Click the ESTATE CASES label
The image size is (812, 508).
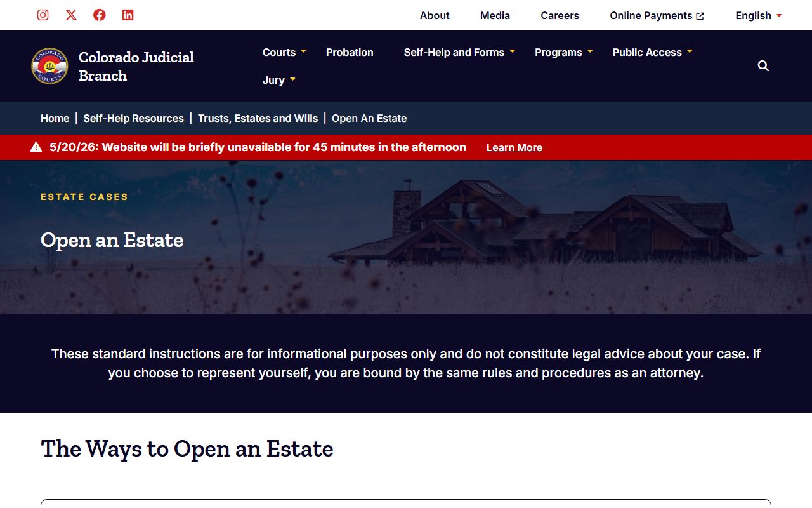[x=84, y=197]
